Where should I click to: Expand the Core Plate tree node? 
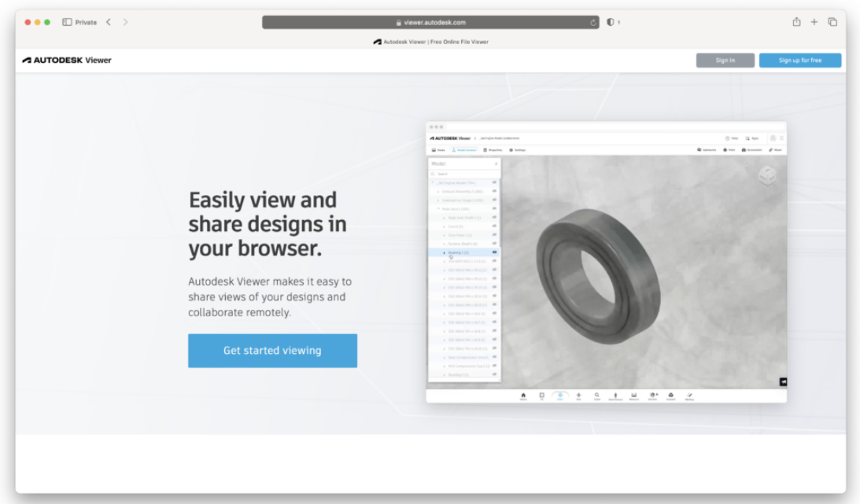click(x=444, y=235)
